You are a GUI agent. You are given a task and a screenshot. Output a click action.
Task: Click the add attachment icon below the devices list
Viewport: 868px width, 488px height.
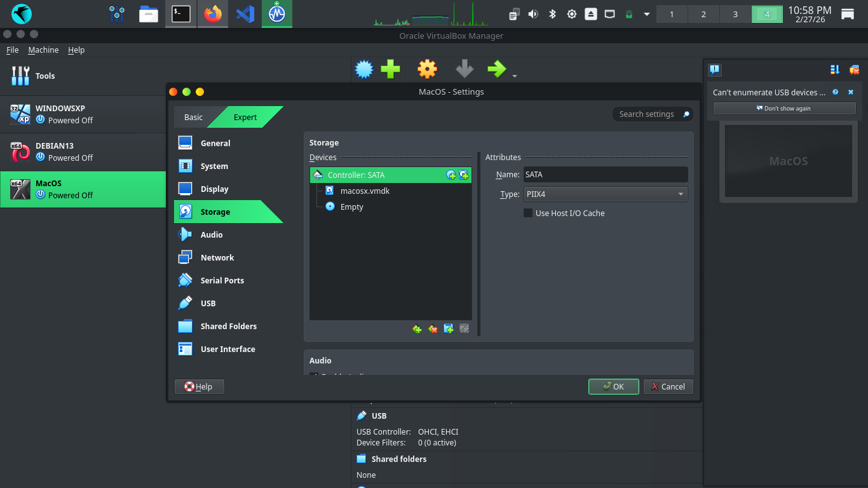pos(449,329)
